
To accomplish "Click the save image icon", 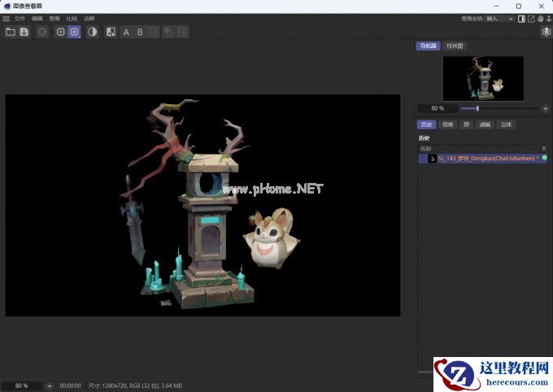I will click(x=24, y=32).
